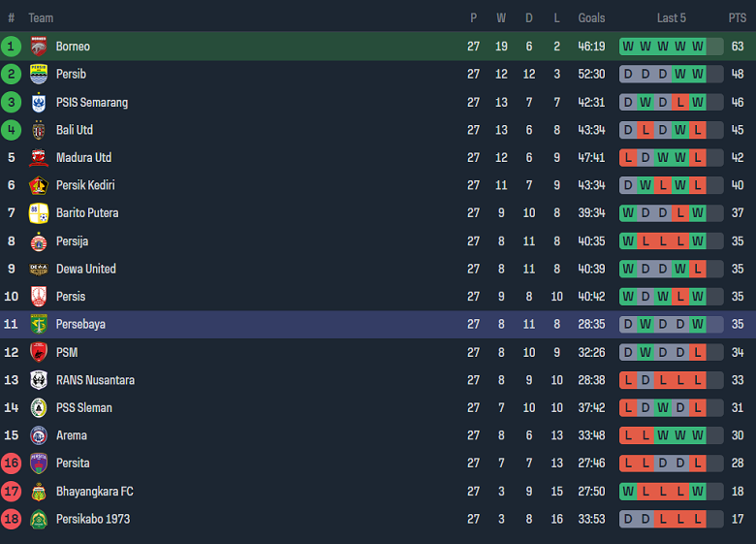Click Persita's first loss form badge
756x544 pixels.
(x=628, y=464)
